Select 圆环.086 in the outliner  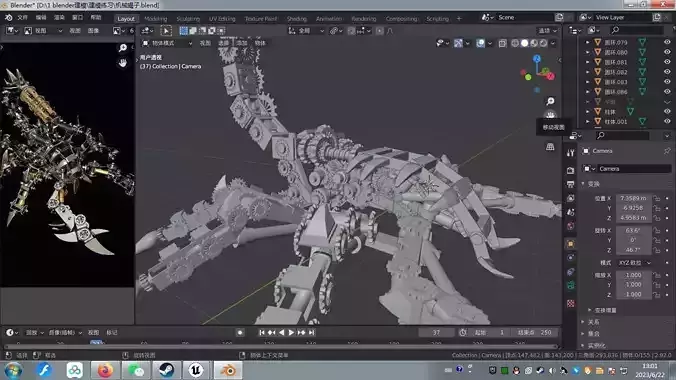click(616, 92)
